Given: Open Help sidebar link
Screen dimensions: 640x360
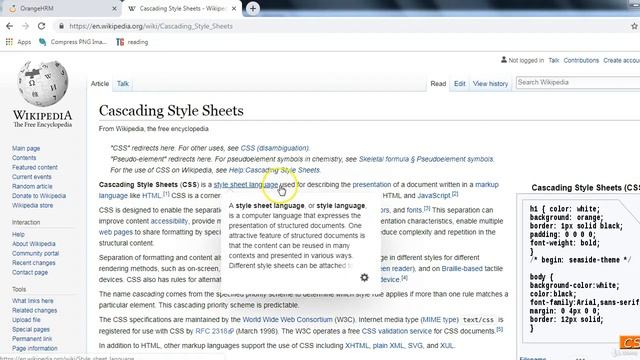Looking at the screenshot, I should click(x=18, y=234).
